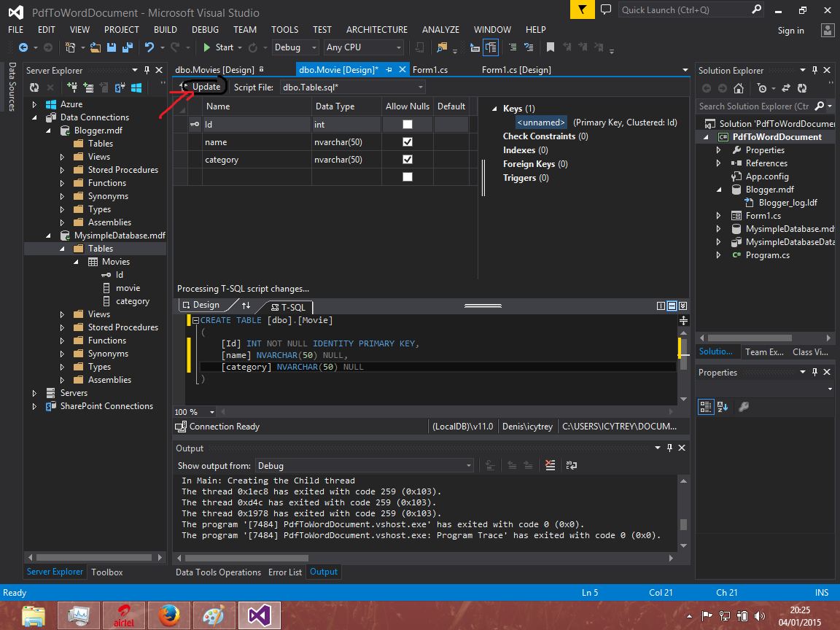Pin the Server Explorer panel

(x=147, y=70)
